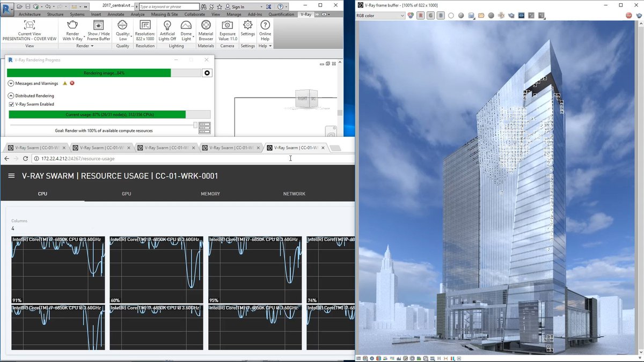Click Sign In
Screen dimensions: 644x362
click(x=238, y=7)
